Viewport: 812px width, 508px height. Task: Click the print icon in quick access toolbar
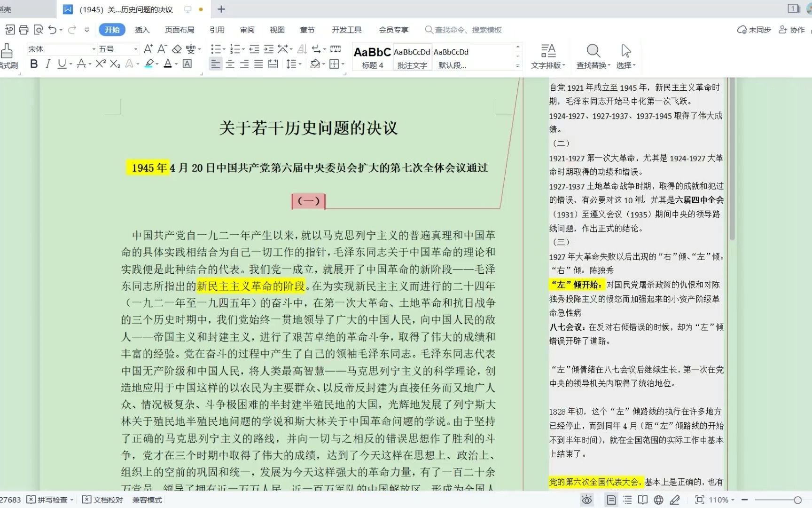pyautogui.click(x=23, y=30)
